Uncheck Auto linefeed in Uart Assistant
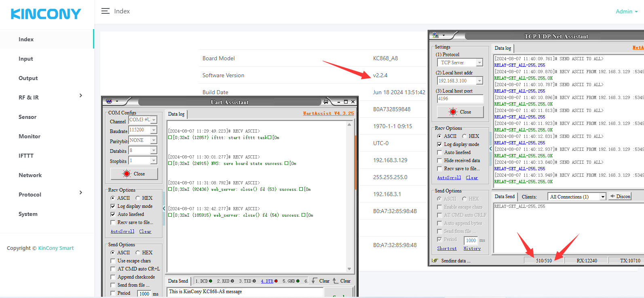The image size is (644, 298). (113, 214)
